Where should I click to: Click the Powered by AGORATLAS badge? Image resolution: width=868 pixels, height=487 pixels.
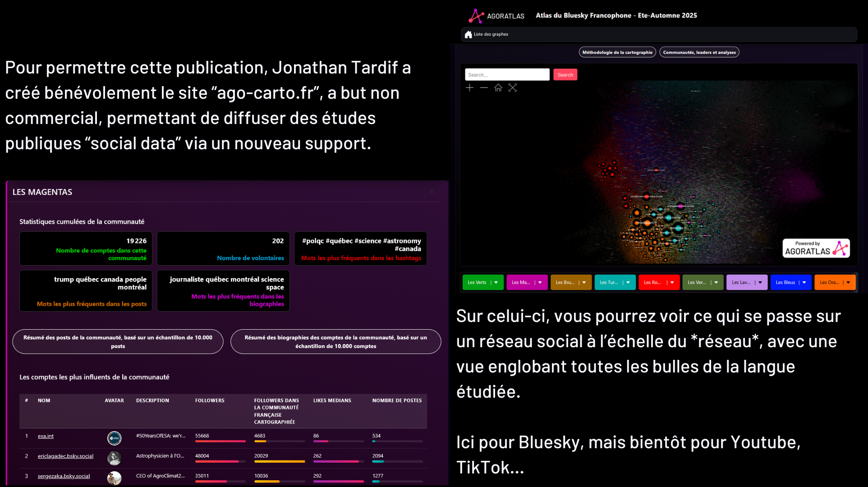click(816, 248)
